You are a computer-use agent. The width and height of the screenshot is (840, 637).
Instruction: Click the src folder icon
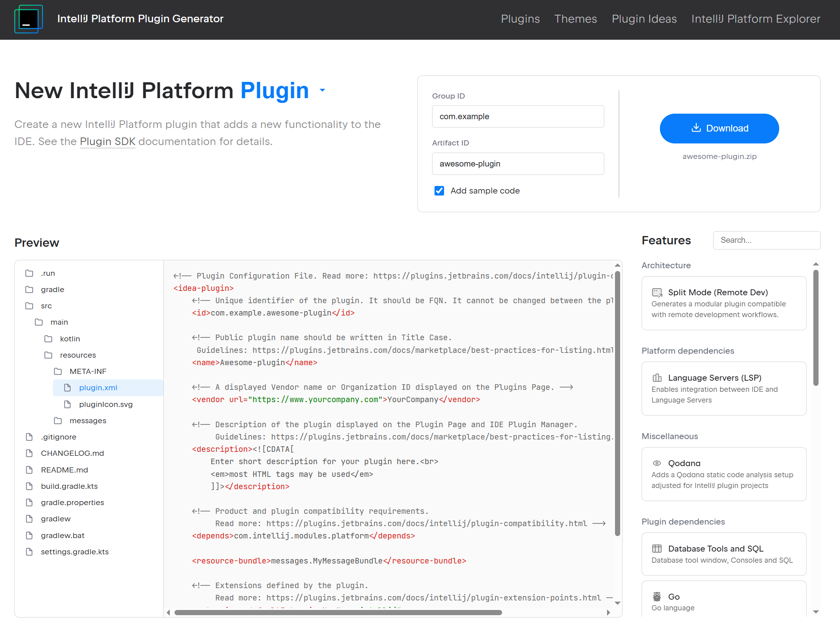pos(29,306)
